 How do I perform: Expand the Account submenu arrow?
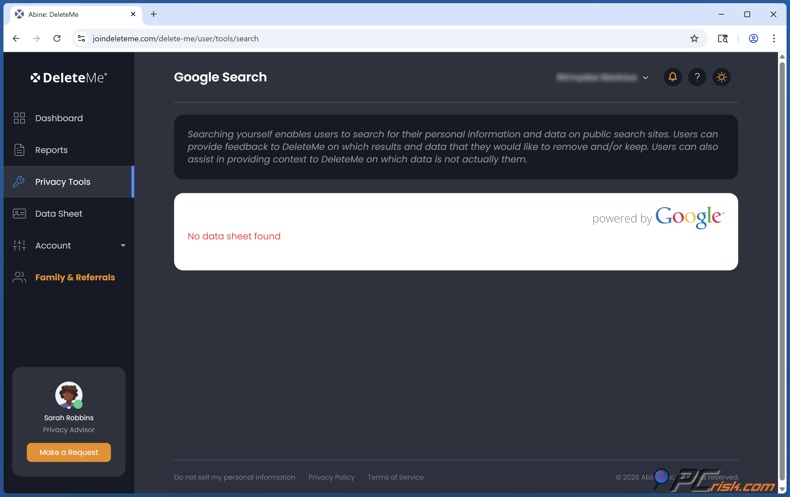[x=123, y=246]
